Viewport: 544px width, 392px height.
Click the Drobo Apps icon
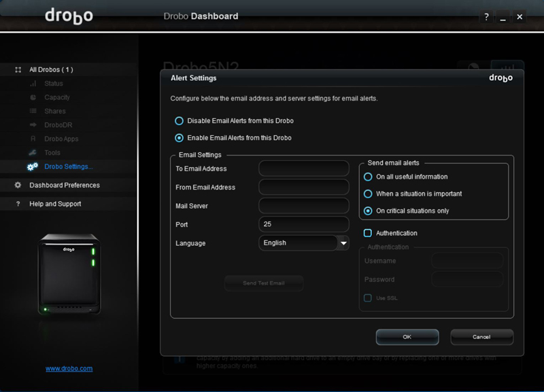[33, 139]
